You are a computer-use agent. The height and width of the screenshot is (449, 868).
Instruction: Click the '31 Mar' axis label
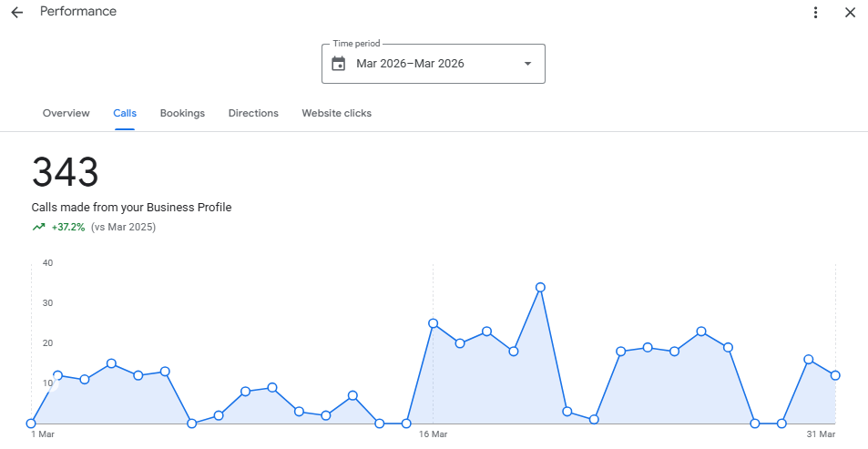tap(821, 434)
